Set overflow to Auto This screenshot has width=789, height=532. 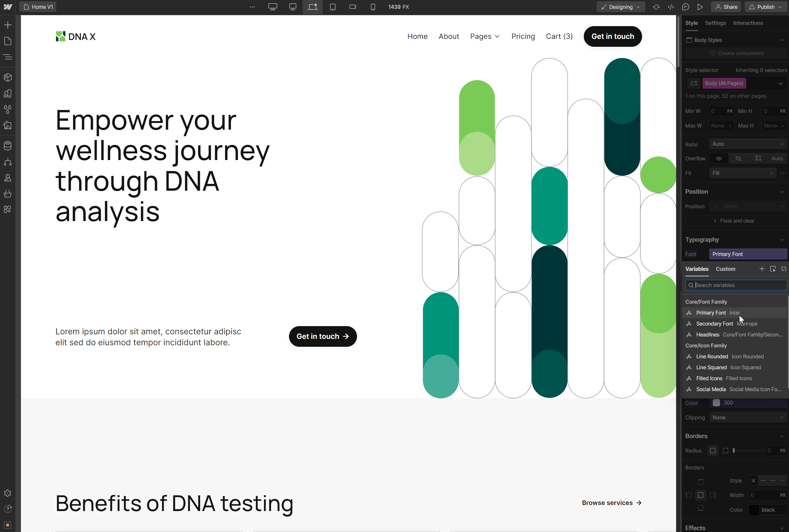(x=777, y=159)
